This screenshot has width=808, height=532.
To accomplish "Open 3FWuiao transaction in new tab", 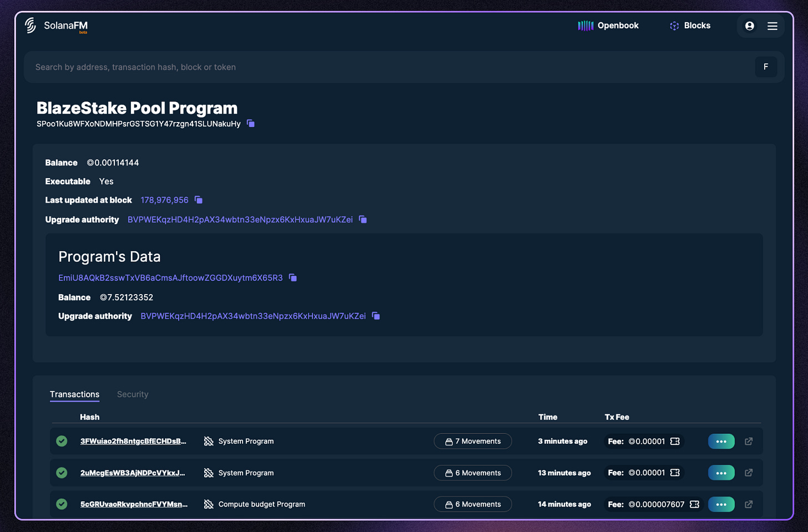I will point(749,441).
